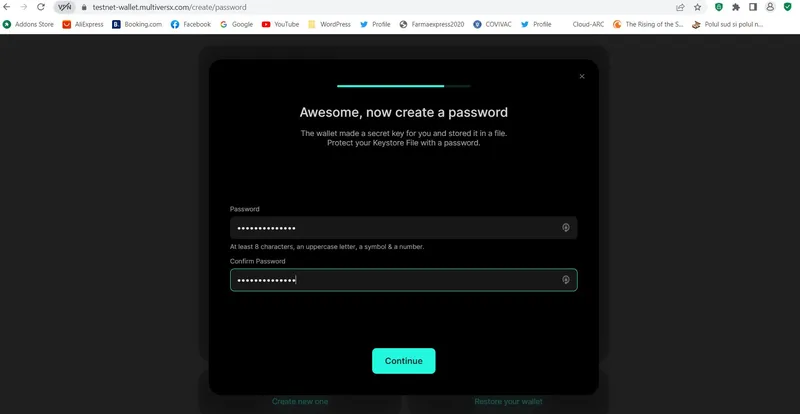The image size is (800, 414).
Task: Open the WordPress bookmark folder
Action: [x=329, y=24]
